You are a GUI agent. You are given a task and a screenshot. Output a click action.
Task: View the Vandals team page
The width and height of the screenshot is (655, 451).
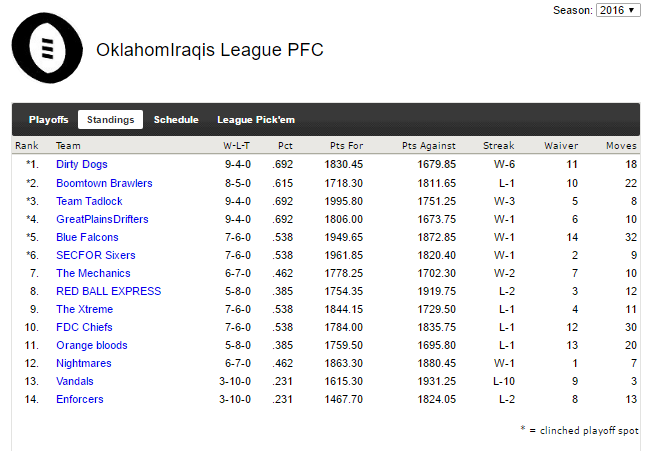(75, 381)
